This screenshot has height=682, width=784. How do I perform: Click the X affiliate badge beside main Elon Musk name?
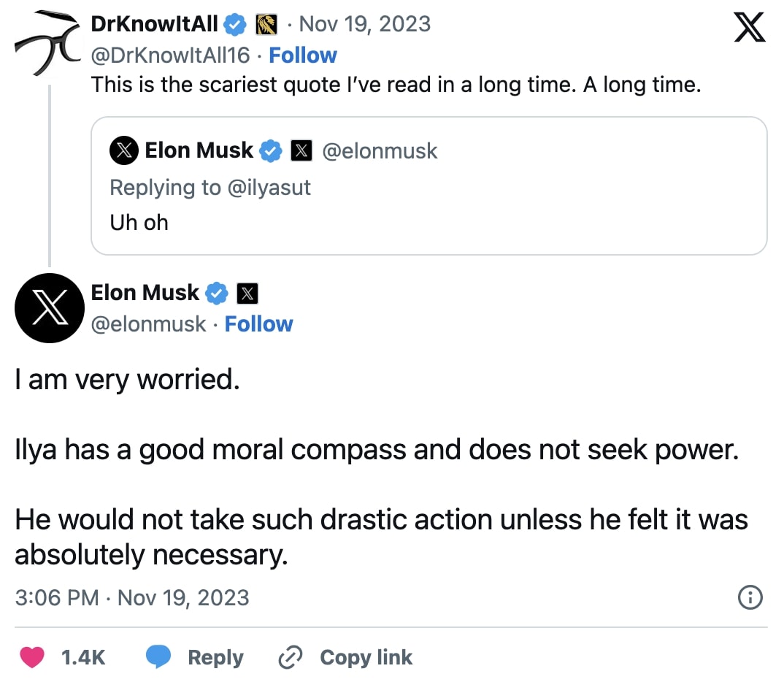pos(248,294)
